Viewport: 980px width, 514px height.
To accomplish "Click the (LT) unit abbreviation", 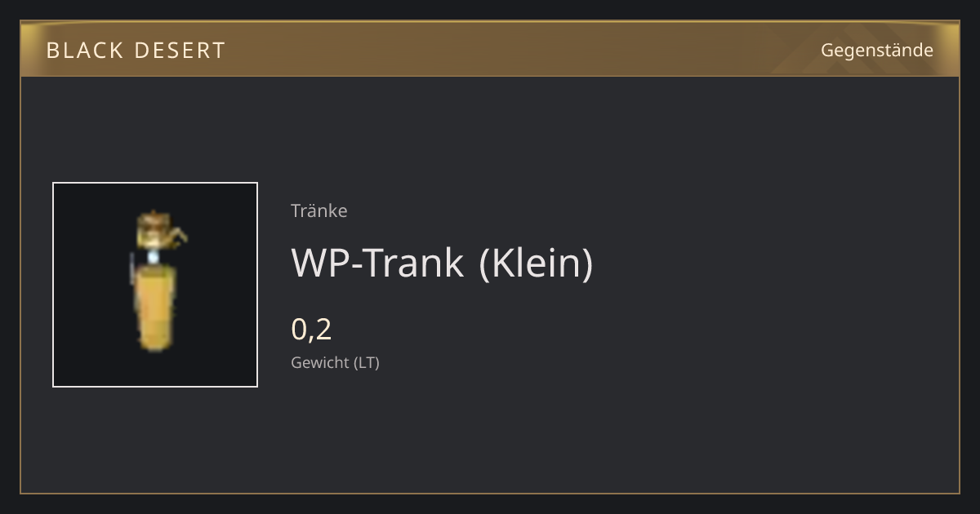I will point(367,362).
